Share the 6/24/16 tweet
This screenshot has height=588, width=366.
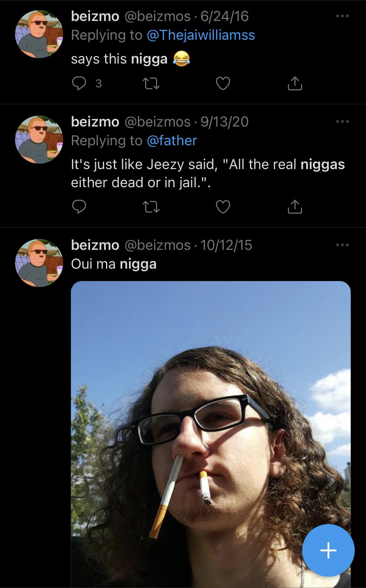coord(295,83)
